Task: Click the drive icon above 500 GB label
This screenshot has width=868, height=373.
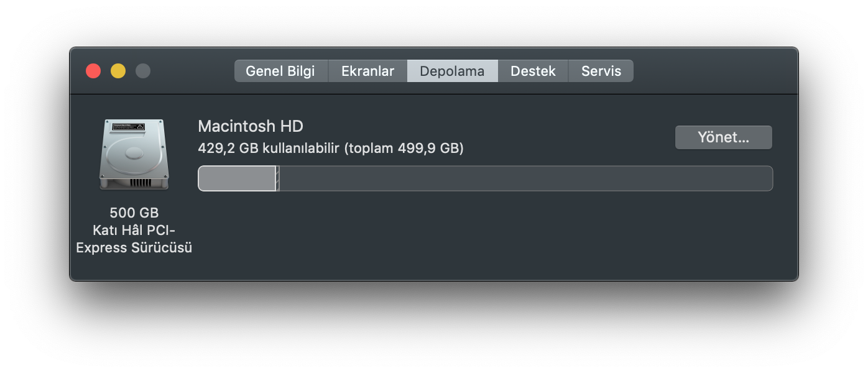Action: pos(134,154)
